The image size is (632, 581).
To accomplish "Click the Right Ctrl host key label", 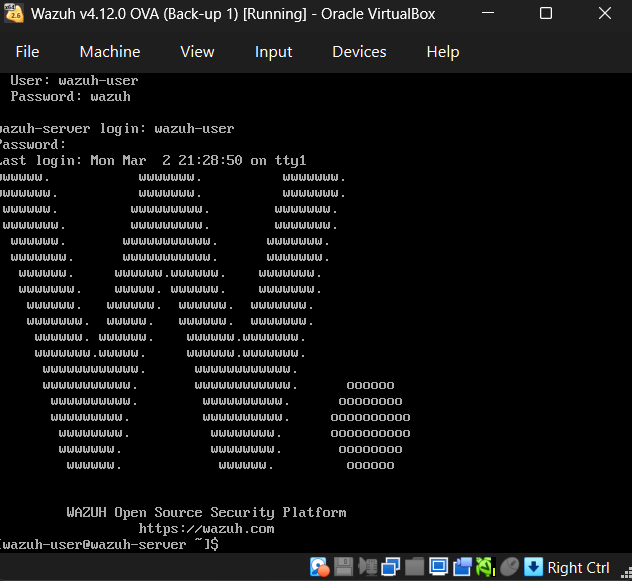I will (x=578, y=567).
